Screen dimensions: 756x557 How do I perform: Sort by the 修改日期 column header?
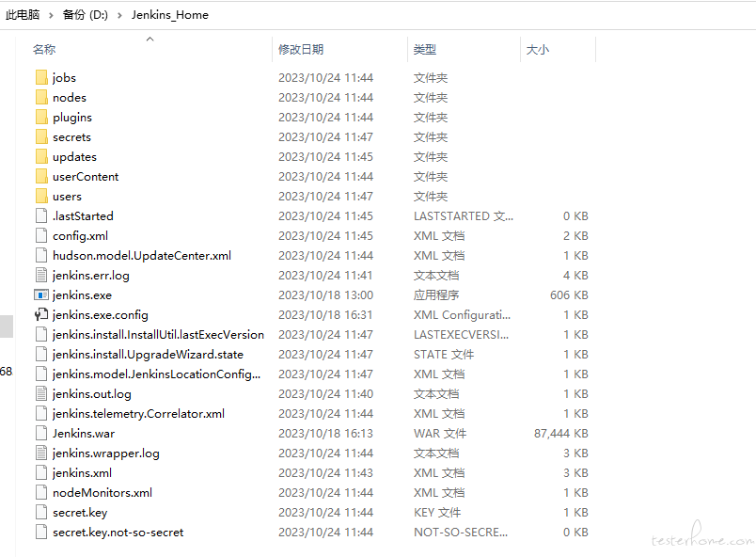[301, 49]
